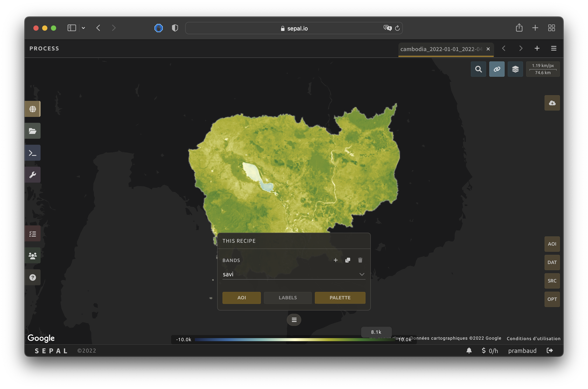Screen dimensions: 588x389
Task: Click the map search magnifier button
Action: click(478, 69)
